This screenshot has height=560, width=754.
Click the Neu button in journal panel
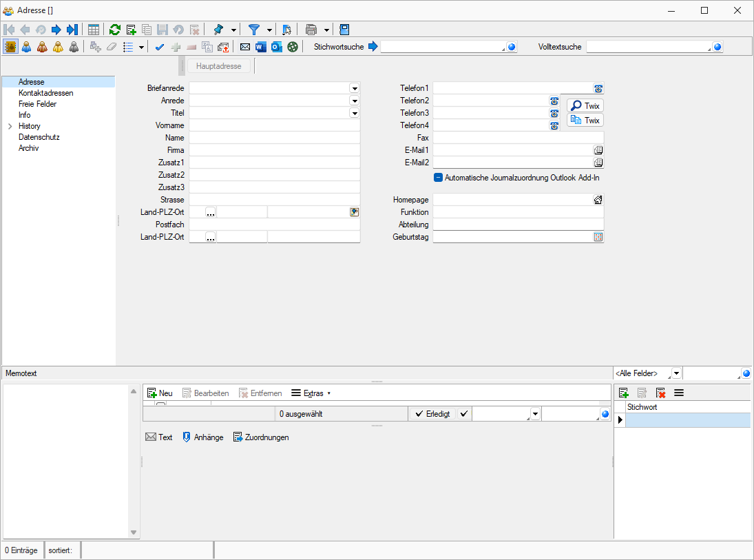pos(160,393)
